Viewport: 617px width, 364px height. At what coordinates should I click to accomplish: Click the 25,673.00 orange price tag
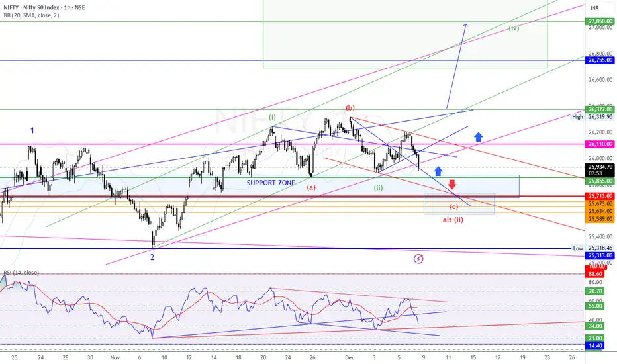(x=600, y=203)
